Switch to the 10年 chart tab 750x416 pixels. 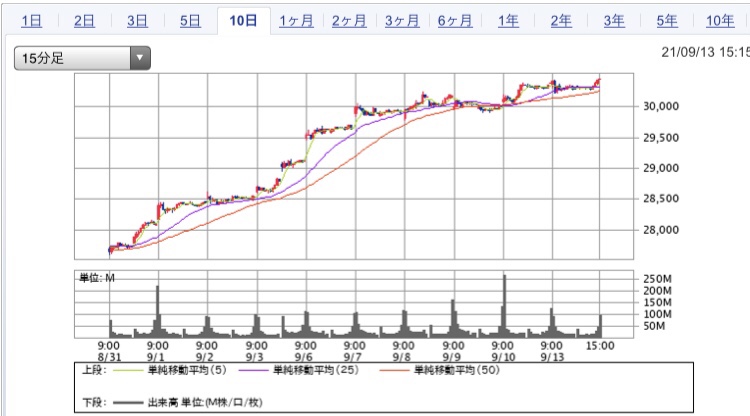720,21
